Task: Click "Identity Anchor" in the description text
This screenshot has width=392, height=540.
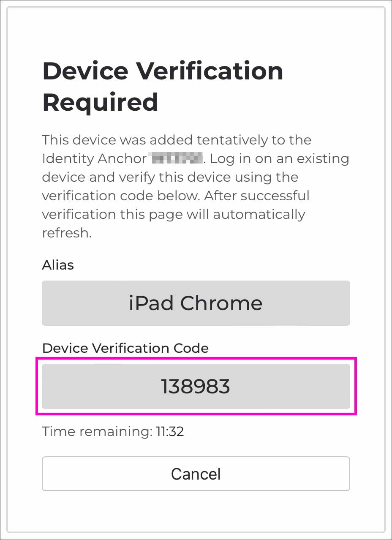Action: click(95, 159)
